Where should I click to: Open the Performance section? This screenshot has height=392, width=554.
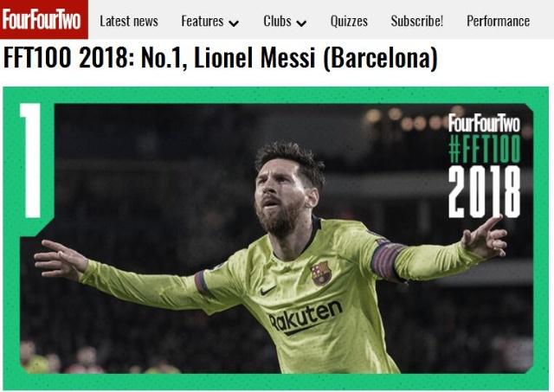click(499, 21)
